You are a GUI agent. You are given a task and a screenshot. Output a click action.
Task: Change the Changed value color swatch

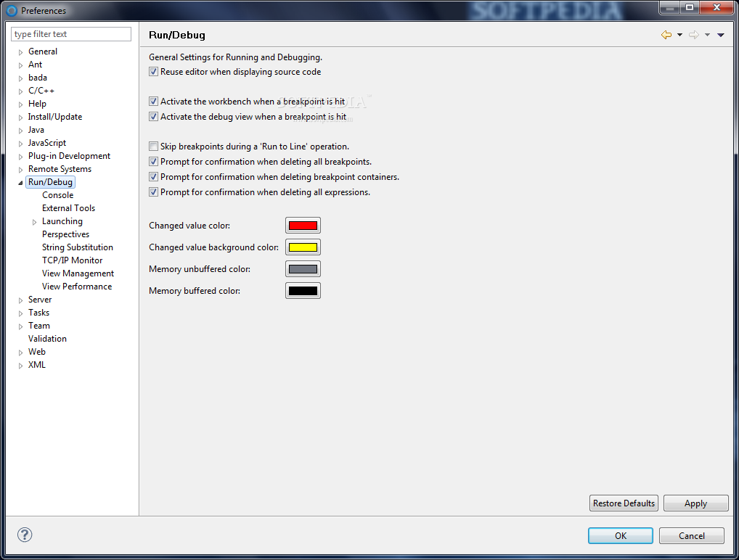coord(303,226)
